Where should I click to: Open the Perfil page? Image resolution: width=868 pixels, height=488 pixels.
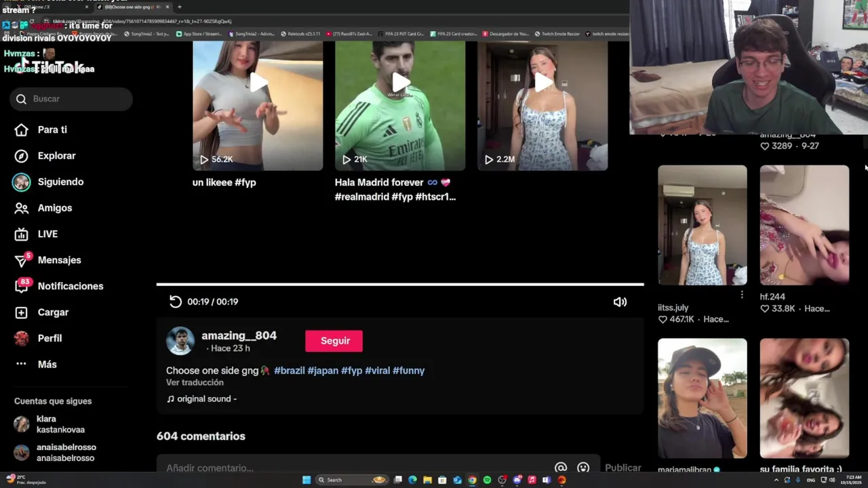tap(39, 338)
